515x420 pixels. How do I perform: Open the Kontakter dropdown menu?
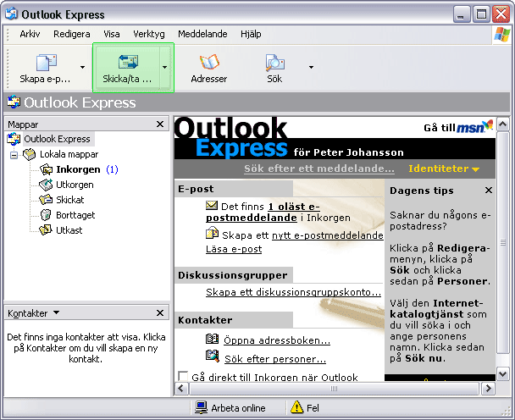[56, 313]
